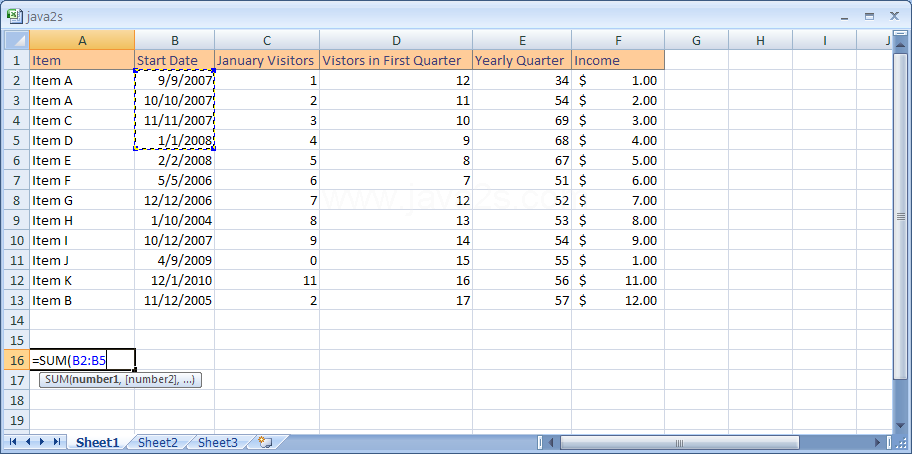This screenshot has height=454, width=912.
Task: Click the Yearly Quarter cell showing 68
Action: (522, 140)
